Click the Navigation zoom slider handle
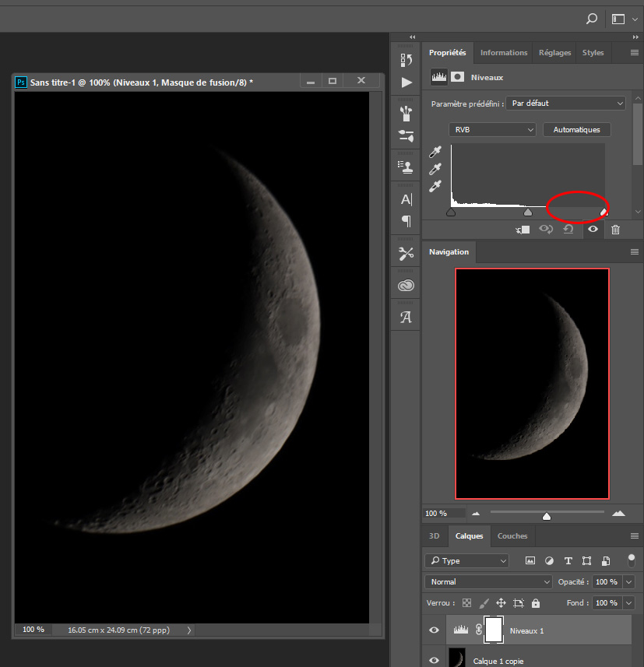644x667 pixels. tap(547, 516)
